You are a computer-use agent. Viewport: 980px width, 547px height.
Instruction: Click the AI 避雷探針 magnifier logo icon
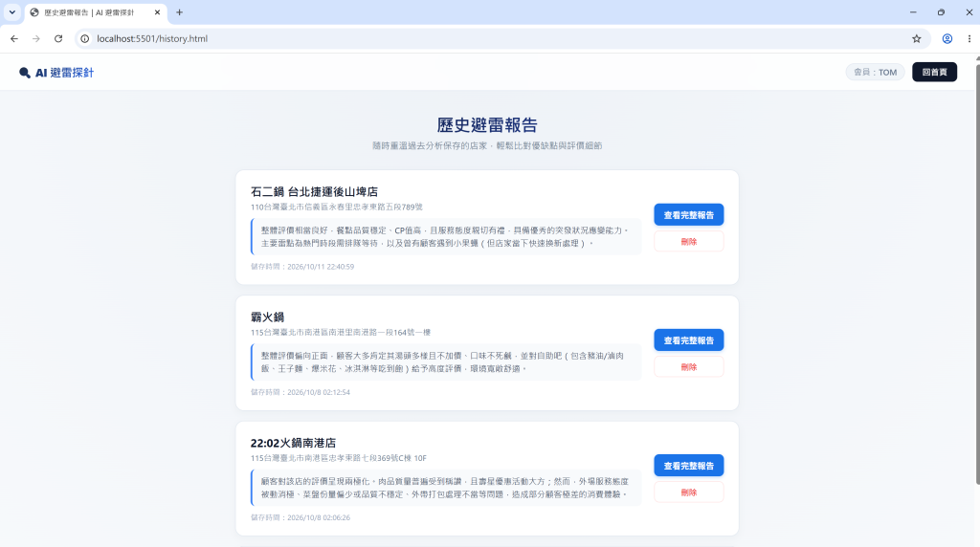pos(24,73)
